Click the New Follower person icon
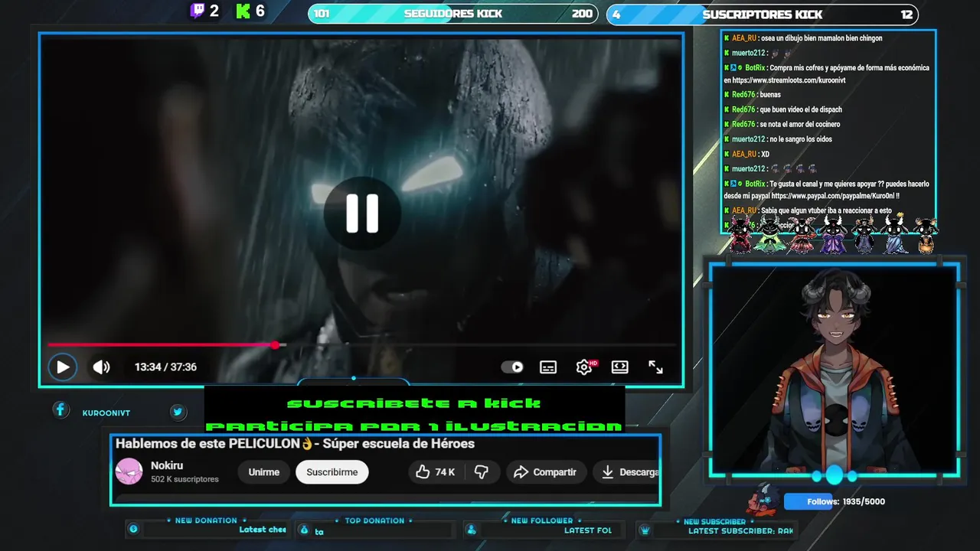Viewport: 980px width, 551px height. click(472, 530)
